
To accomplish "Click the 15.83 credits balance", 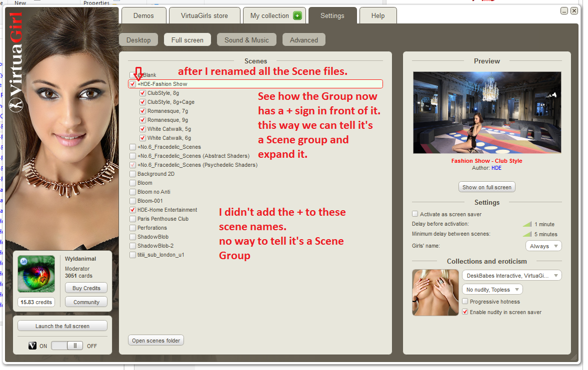I will click(36, 302).
